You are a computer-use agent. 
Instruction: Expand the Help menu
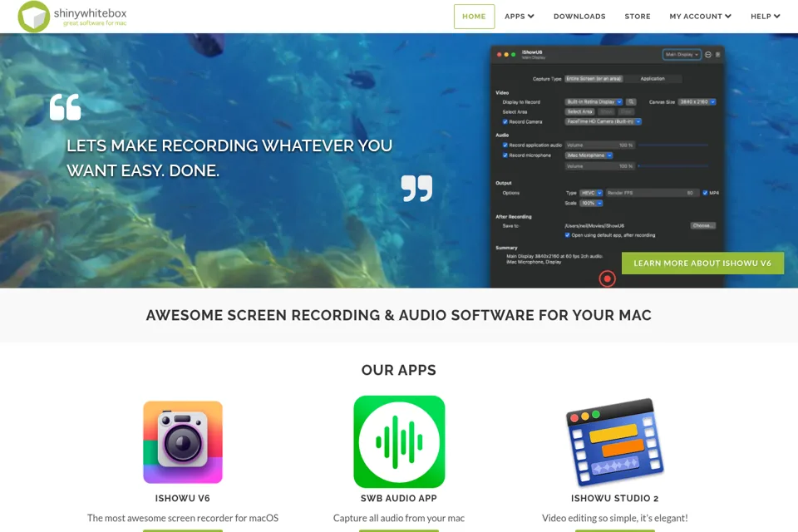[x=765, y=17]
